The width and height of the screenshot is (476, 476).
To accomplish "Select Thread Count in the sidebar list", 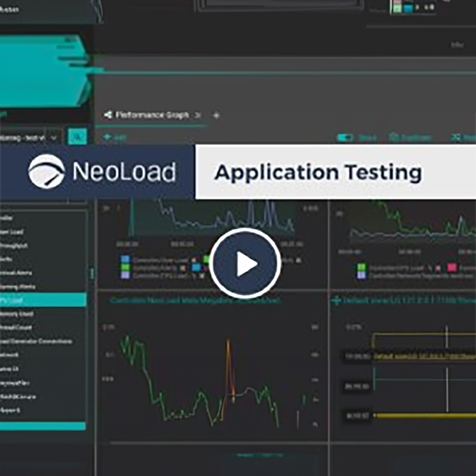I will tap(16, 327).
